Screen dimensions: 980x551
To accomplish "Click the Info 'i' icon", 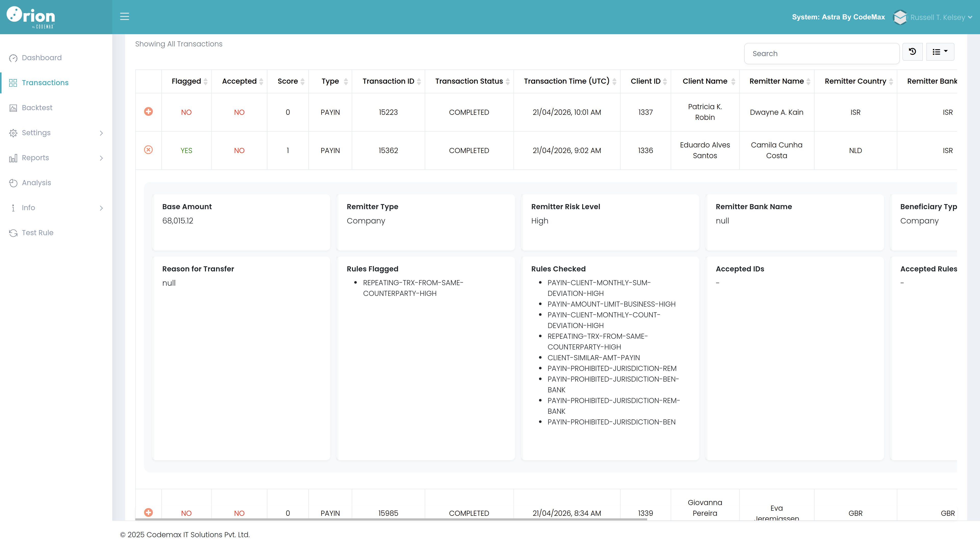I will pos(13,208).
